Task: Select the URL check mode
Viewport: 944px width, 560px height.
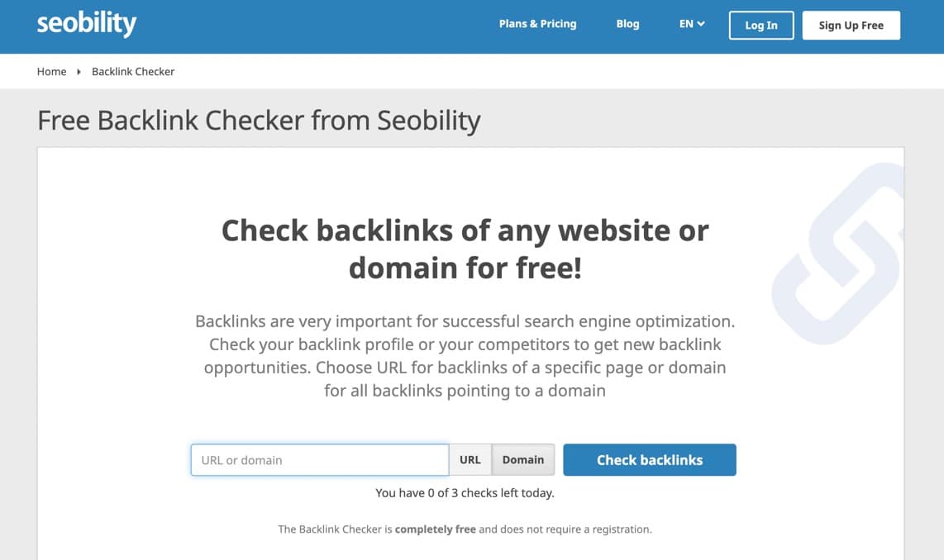Action: pos(470,459)
